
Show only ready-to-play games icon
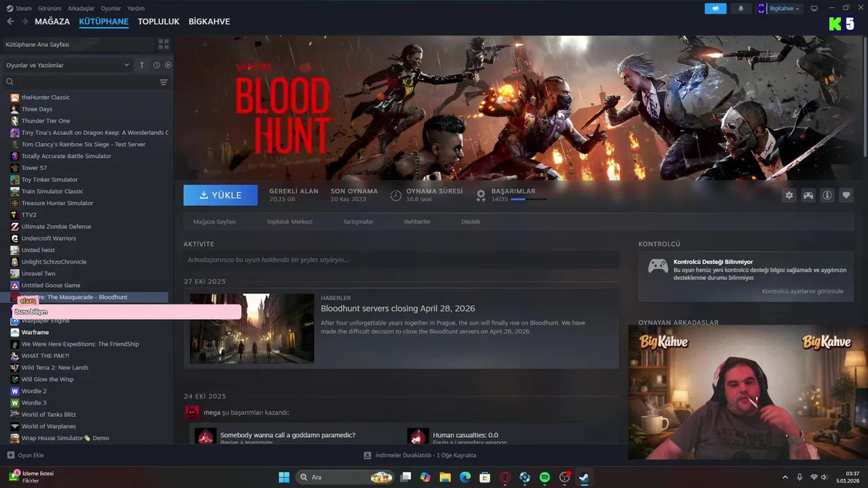click(168, 65)
